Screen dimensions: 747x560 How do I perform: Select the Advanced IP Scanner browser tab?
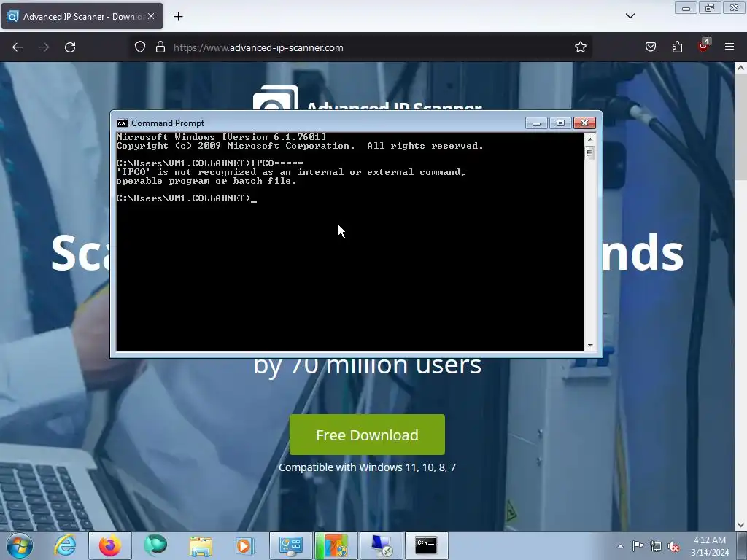click(x=82, y=16)
